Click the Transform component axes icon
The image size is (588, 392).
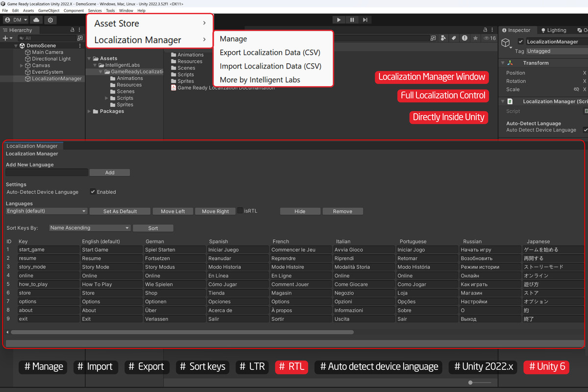click(x=510, y=63)
